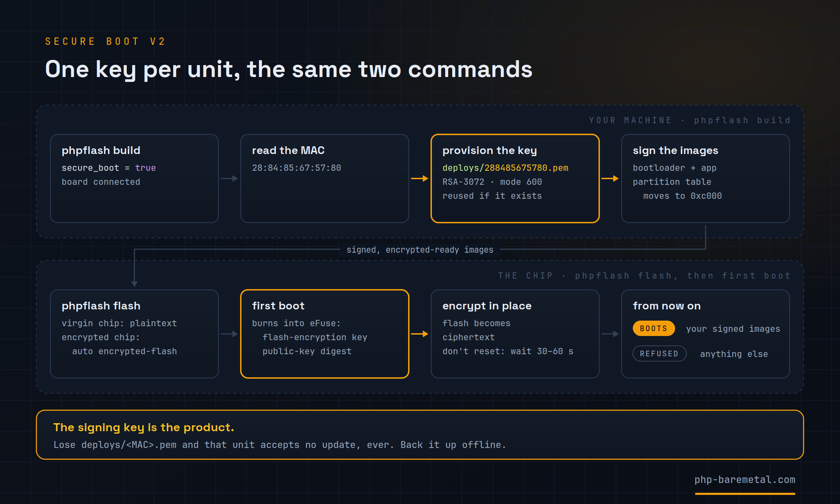
Task: Click the 'YOUR MACHINE · phpflash build' label
Action: 689,120
